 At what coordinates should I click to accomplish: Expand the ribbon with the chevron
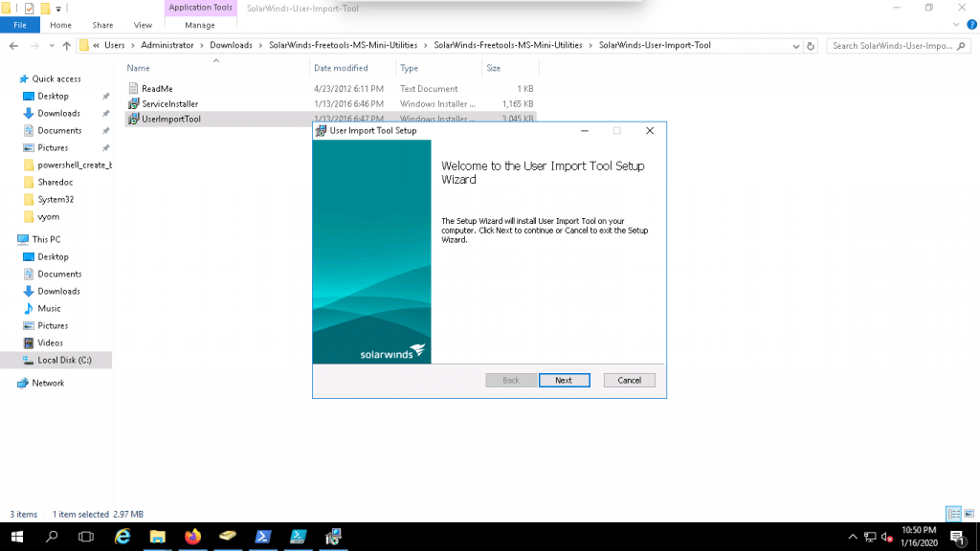click(954, 25)
